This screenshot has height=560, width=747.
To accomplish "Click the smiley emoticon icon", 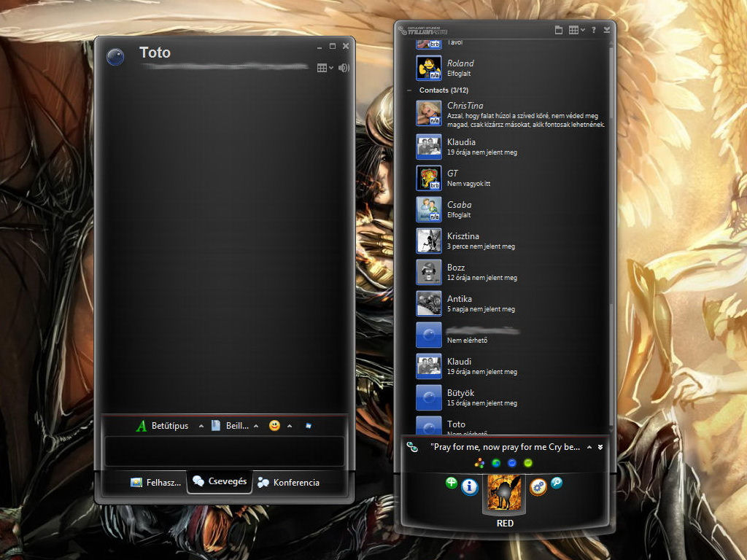I will (274, 426).
